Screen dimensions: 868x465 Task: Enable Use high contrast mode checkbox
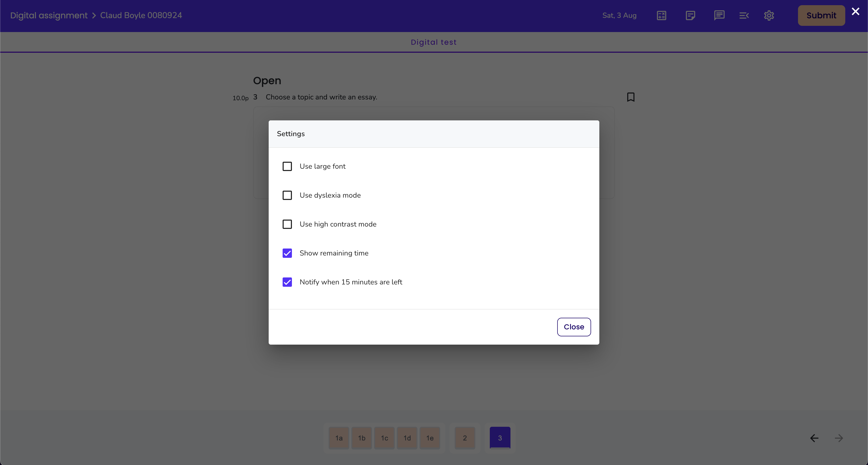287,224
